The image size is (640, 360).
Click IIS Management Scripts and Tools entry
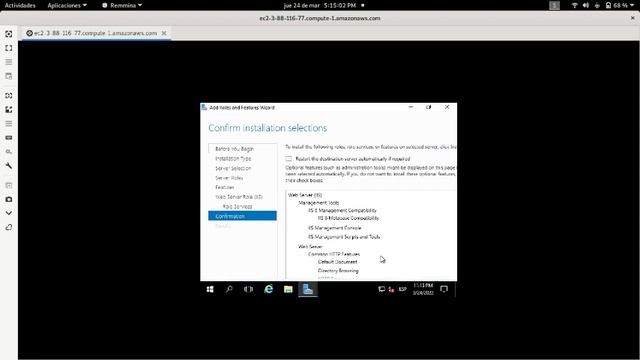[344, 237]
